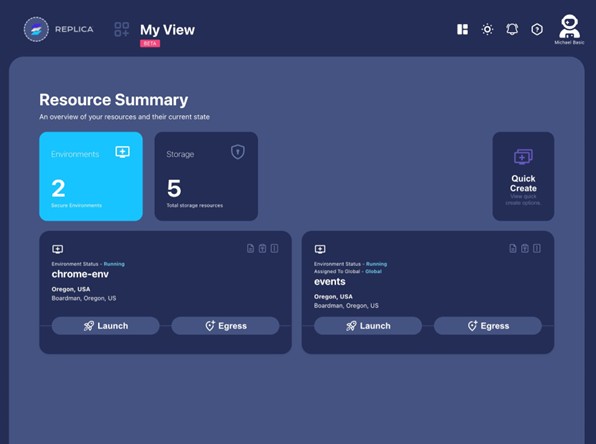Launch the events environment
This screenshot has height=444, width=596.
tap(368, 326)
